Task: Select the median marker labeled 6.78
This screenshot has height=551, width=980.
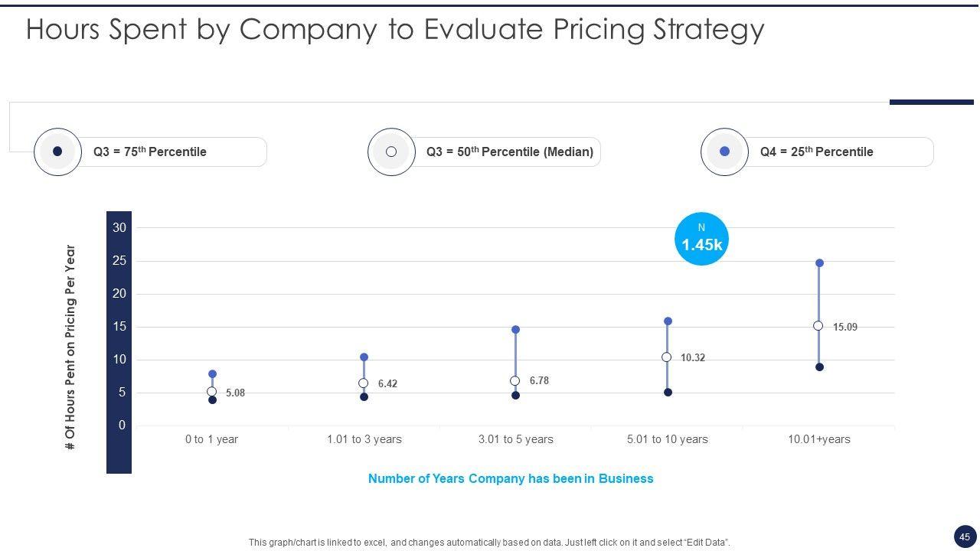Action: (515, 381)
